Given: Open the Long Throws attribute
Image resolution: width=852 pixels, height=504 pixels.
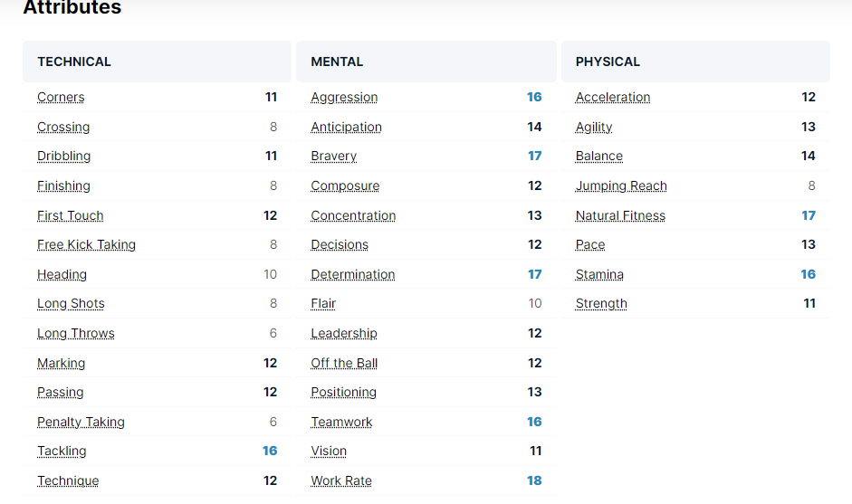Looking at the screenshot, I should tap(75, 334).
